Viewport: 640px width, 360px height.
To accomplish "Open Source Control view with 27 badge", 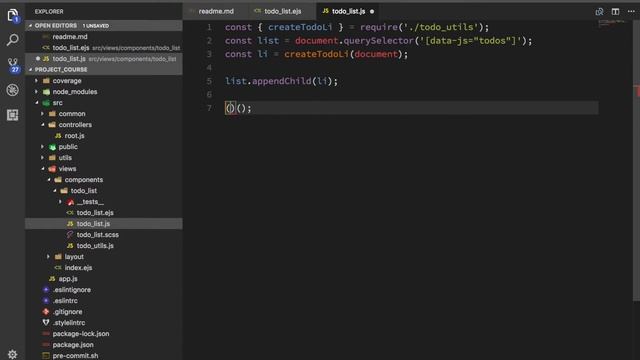I will [13, 65].
